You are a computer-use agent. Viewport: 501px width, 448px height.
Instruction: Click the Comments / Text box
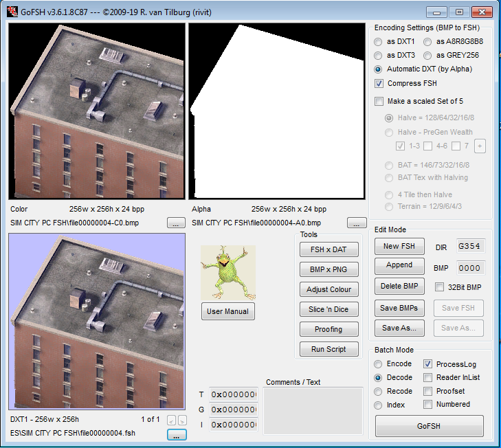(313, 410)
